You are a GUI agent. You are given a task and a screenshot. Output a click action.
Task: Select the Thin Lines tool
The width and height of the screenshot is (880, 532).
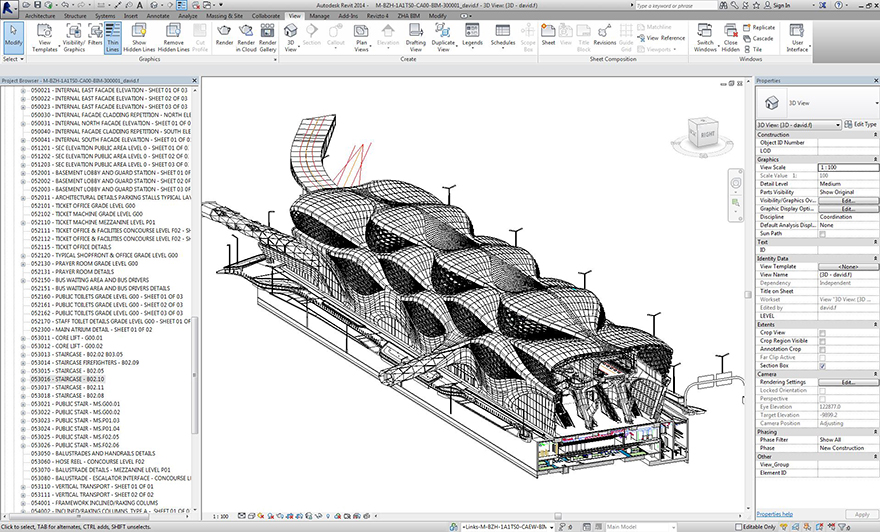(x=113, y=38)
